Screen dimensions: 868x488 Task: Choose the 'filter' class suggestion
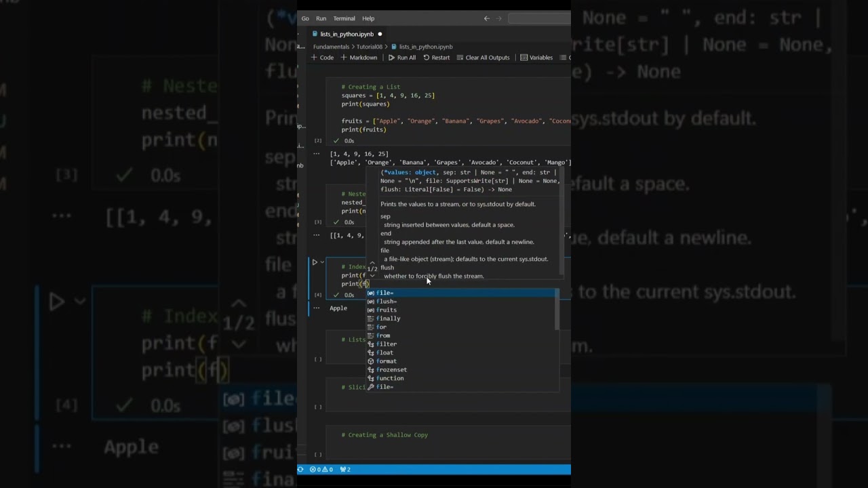pyautogui.click(x=462, y=344)
